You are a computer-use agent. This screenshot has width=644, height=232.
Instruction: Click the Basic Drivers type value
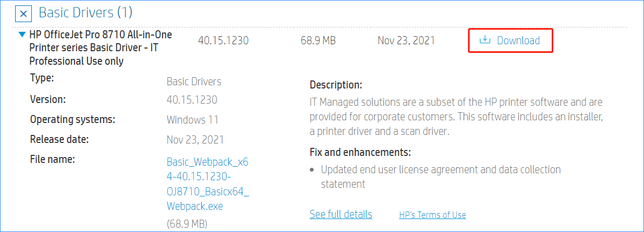click(x=194, y=82)
